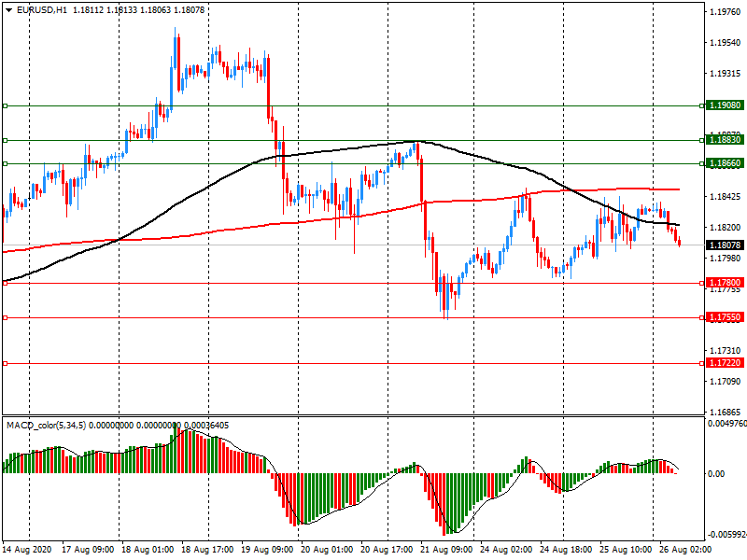Click the EURUSD,H1 symbol title
Screen dimensions: 747x560
click(x=42, y=10)
